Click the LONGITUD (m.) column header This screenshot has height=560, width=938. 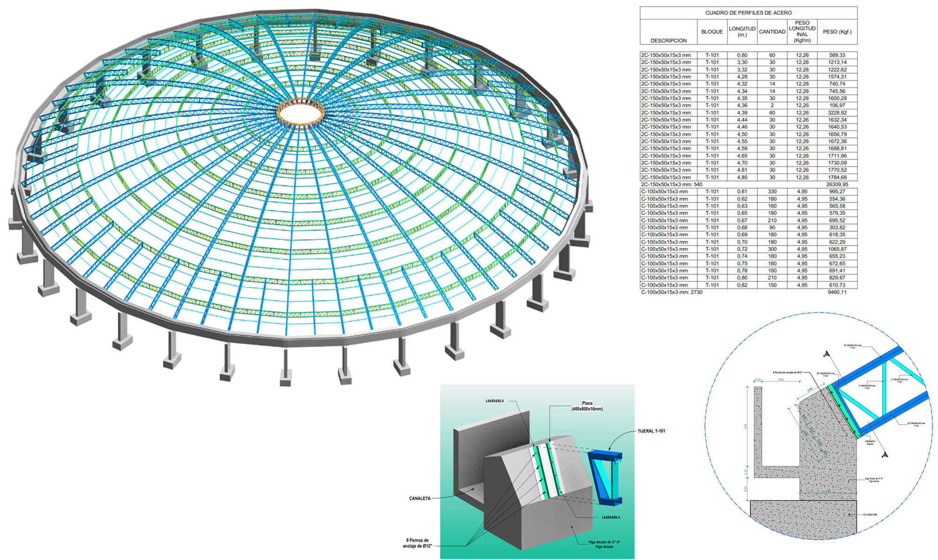pyautogui.click(x=742, y=31)
